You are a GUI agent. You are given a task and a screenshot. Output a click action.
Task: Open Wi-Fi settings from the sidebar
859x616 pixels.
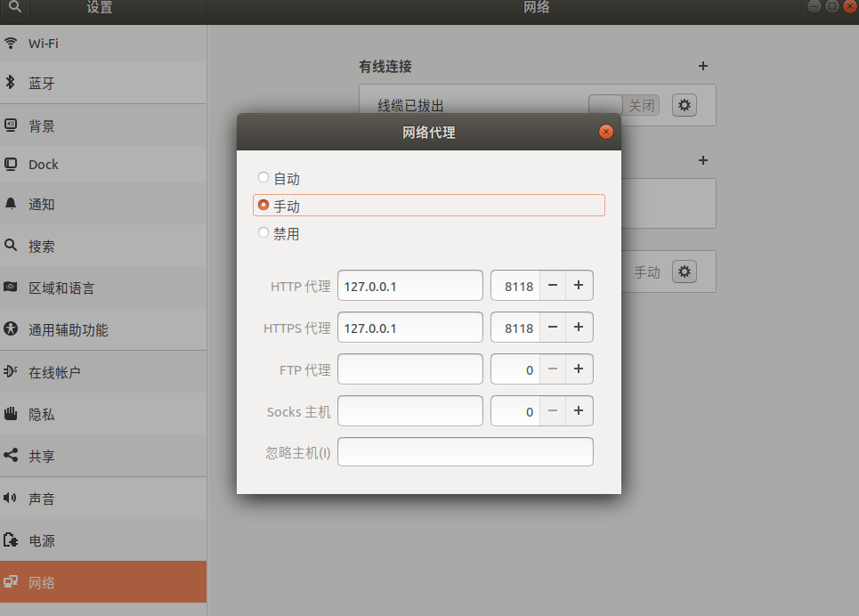(103, 44)
